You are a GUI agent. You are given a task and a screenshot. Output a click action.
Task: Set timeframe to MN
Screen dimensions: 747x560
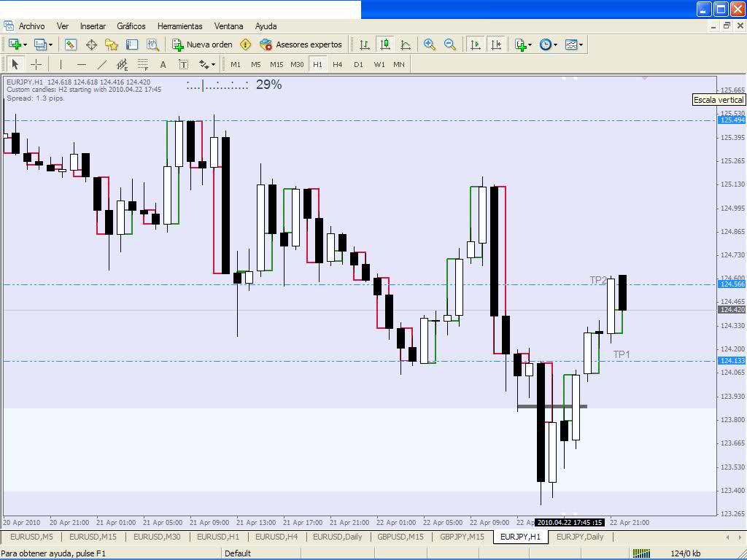point(399,64)
